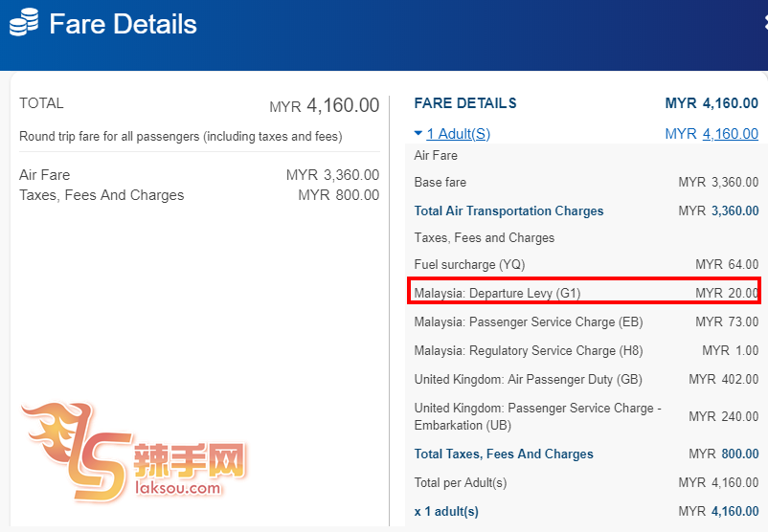This screenshot has width=768, height=532.
Task: Click the FARE DETAILS panel heading
Action: pyautogui.click(x=465, y=103)
